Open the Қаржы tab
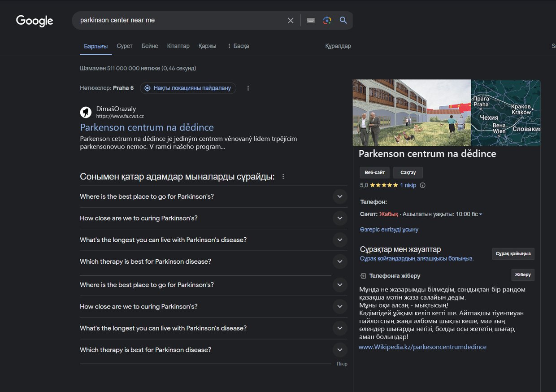556x392 pixels. [208, 46]
